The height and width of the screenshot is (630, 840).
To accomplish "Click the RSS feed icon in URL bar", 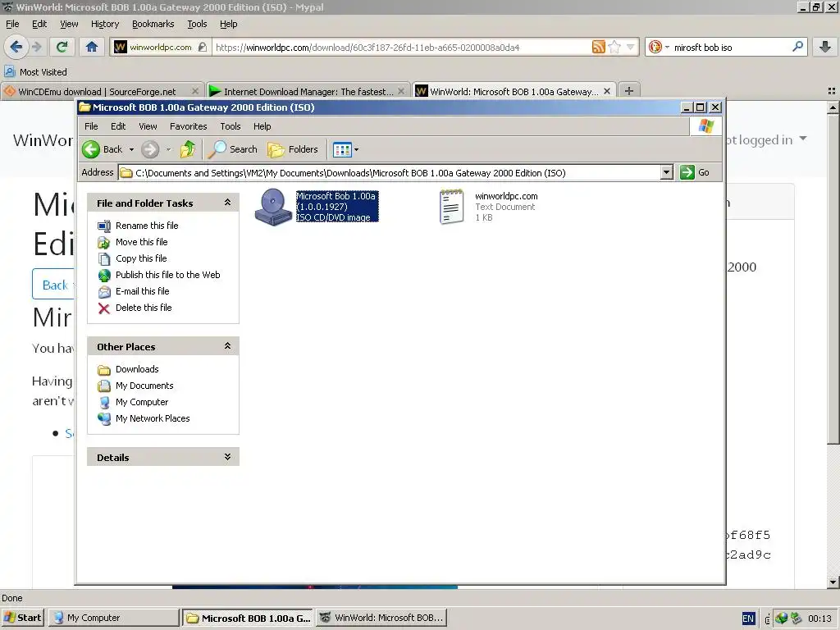I will tap(598, 47).
